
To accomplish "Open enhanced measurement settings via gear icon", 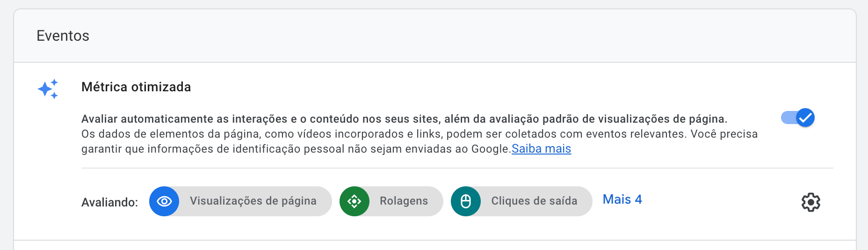I will tap(810, 202).
